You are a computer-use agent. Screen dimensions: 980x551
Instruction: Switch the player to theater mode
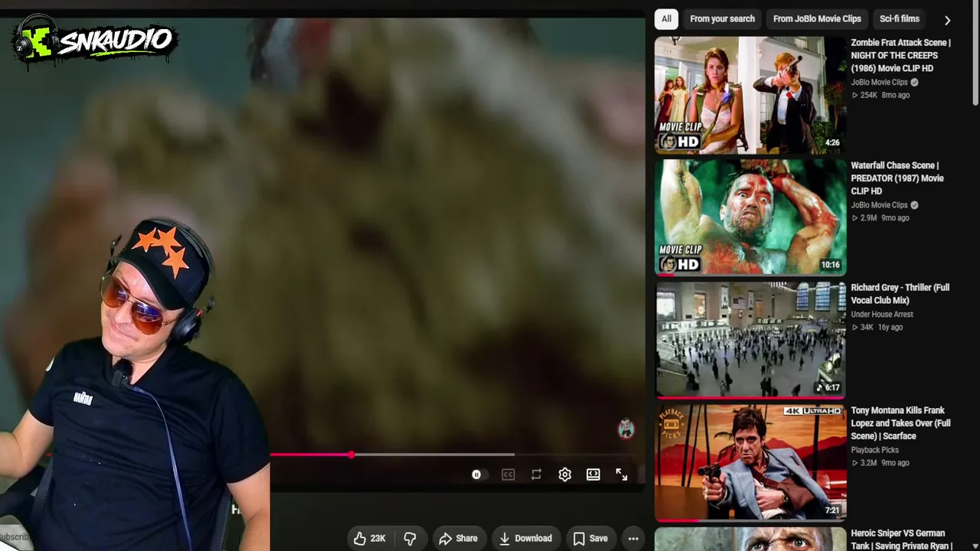tap(593, 474)
